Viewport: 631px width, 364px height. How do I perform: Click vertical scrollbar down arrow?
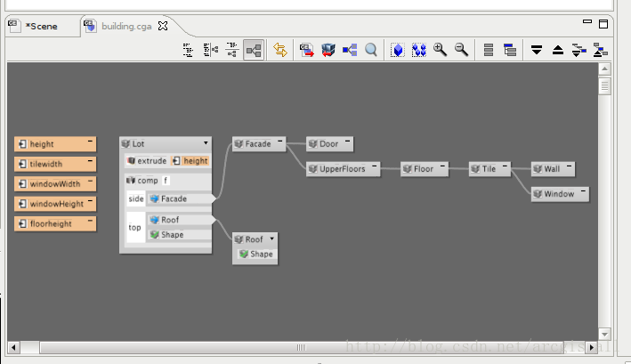pyautogui.click(x=604, y=334)
